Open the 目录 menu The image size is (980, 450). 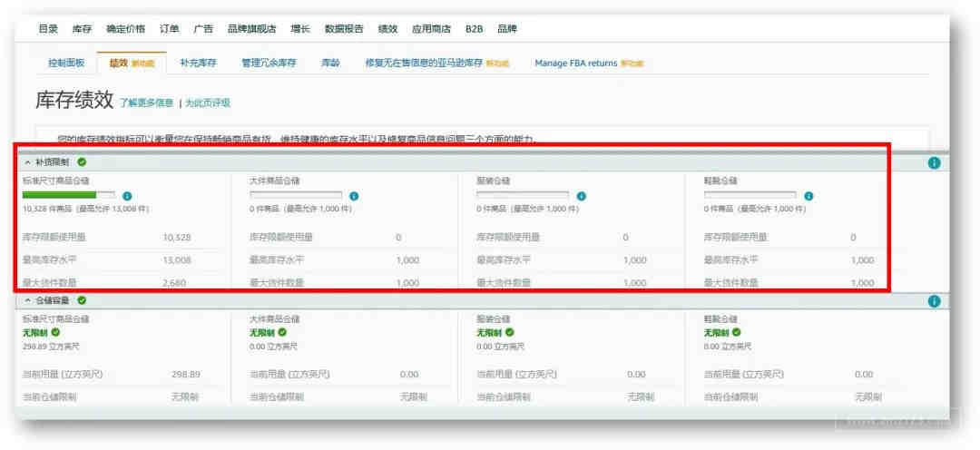(48, 29)
